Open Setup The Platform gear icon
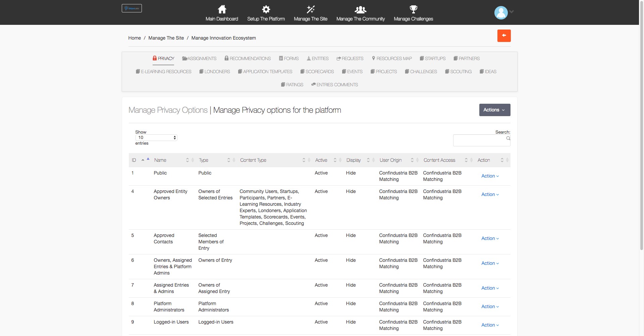The height and width of the screenshot is (336, 644). click(x=266, y=9)
